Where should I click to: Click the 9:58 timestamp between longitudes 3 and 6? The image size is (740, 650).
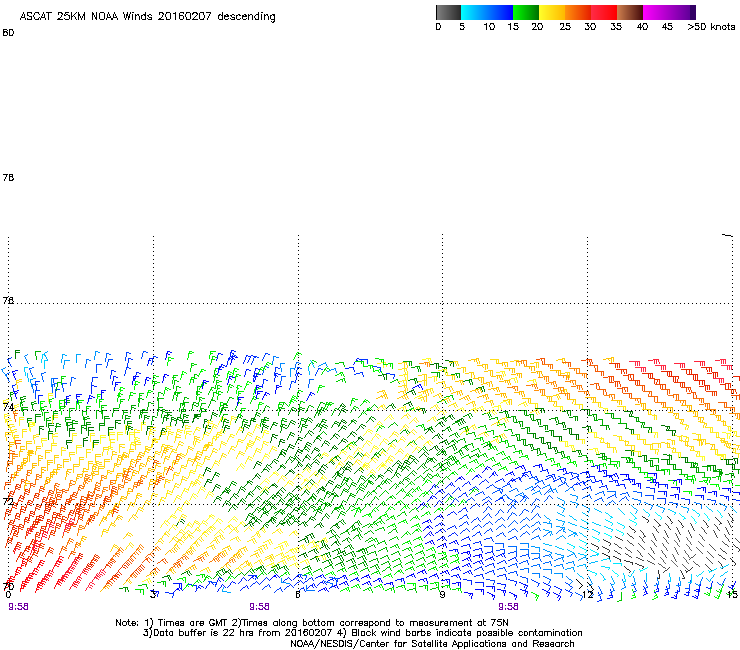(260, 607)
